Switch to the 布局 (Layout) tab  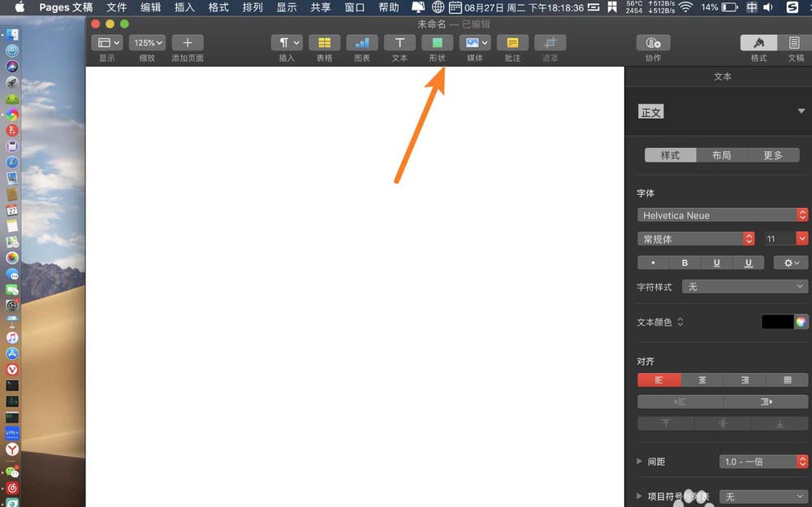[722, 154]
